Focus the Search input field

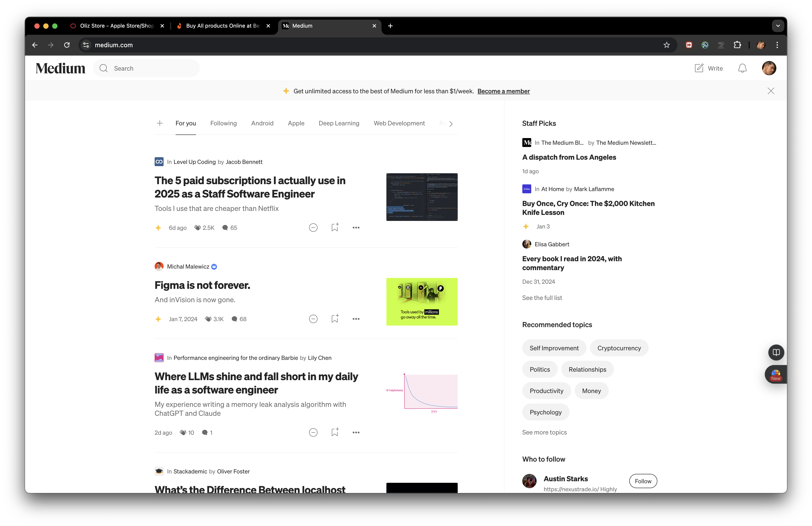coord(147,69)
